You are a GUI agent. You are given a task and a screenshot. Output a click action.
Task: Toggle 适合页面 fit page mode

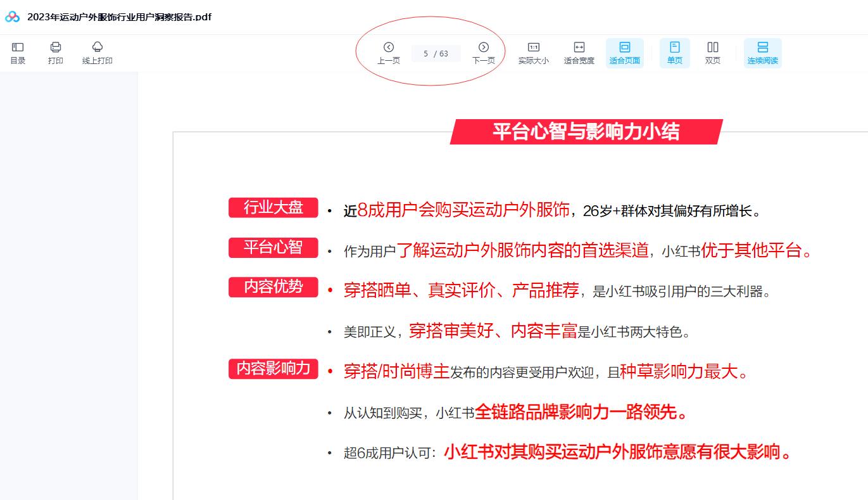click(x=624, y=53)
